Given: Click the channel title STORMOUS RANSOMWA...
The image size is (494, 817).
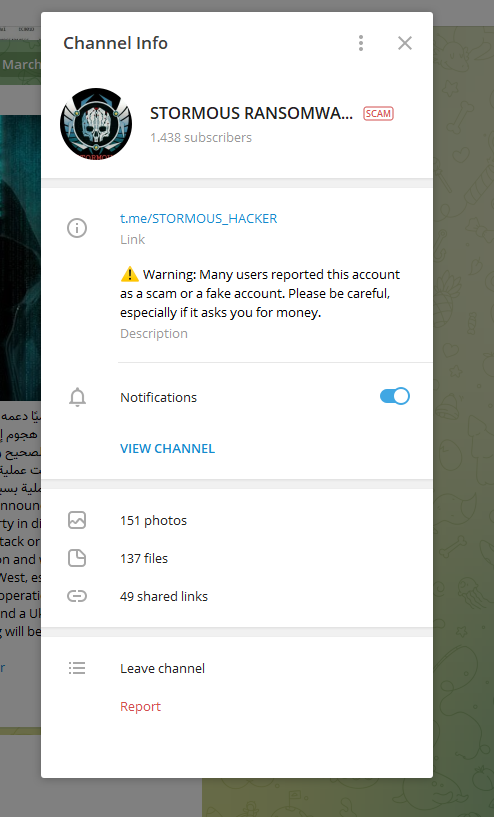Looking at the screenshot, I should [252, 114].
